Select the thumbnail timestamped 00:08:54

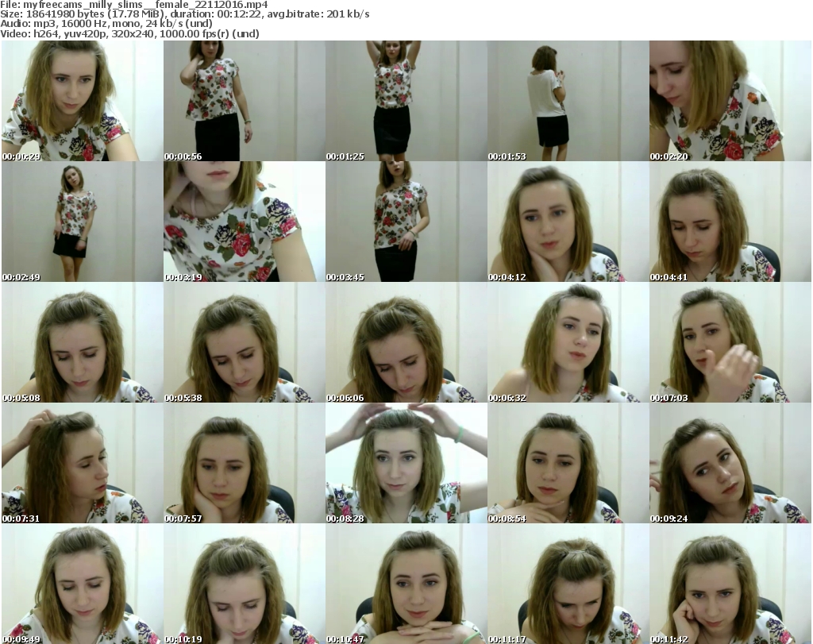568,463
